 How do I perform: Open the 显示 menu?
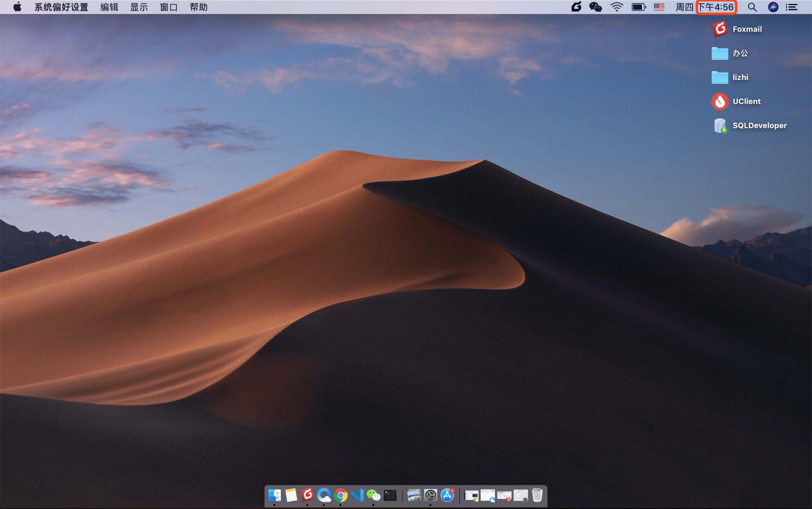click(139, 7)
